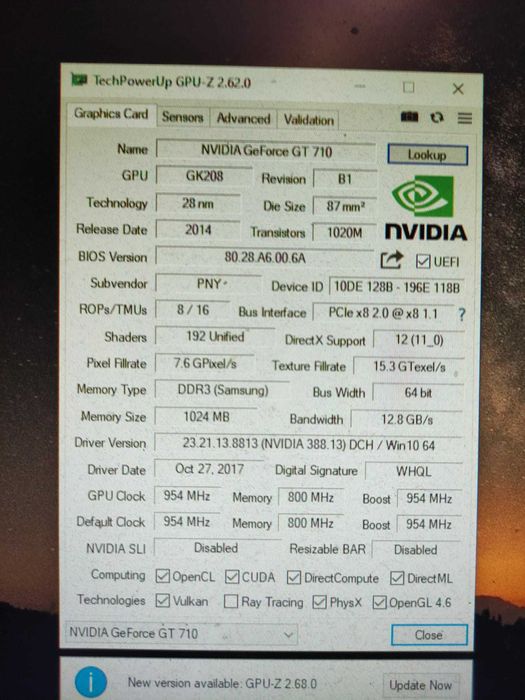The height and width of the screenshot is (700, 525).
Task: Click the Bandwidth value 12.8 GB/s
Action: [x=407, y=420]
